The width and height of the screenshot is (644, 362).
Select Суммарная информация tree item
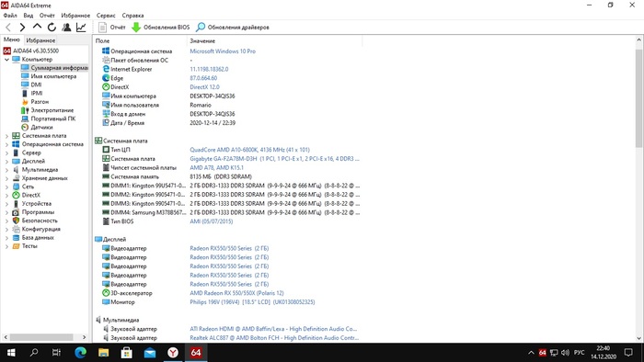click(54, 68)
